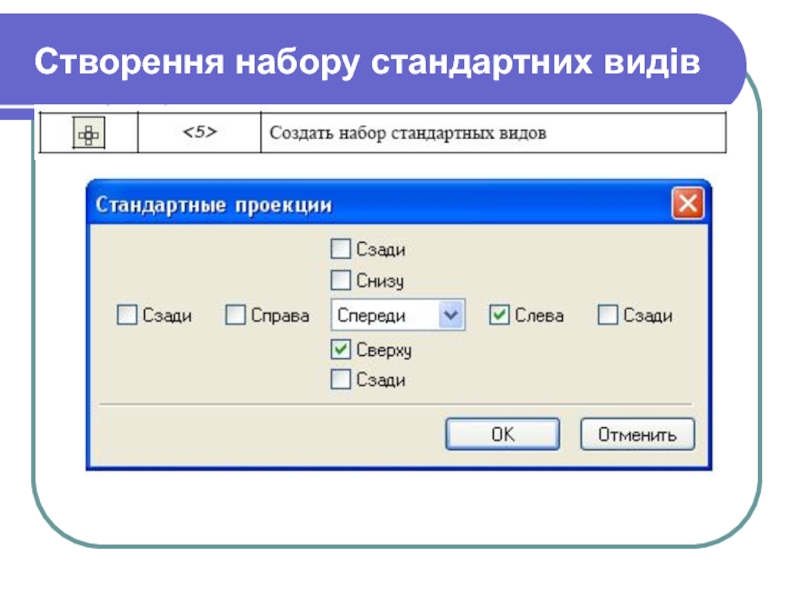Uncheck the Слева projection checkbox
Image resolution: width=800 pixels, height=600 pixels.
[499, 316]
